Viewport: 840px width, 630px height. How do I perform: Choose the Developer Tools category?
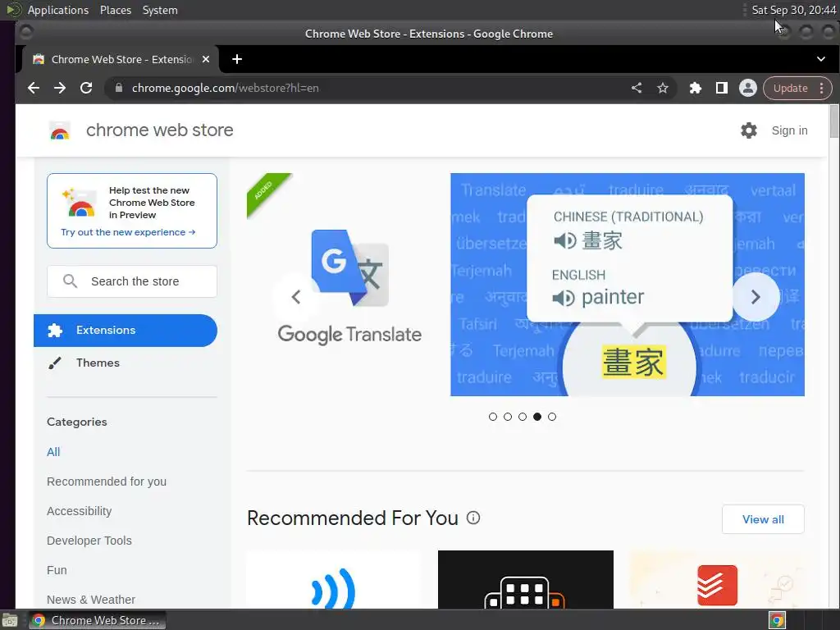[x=89, y=540]
